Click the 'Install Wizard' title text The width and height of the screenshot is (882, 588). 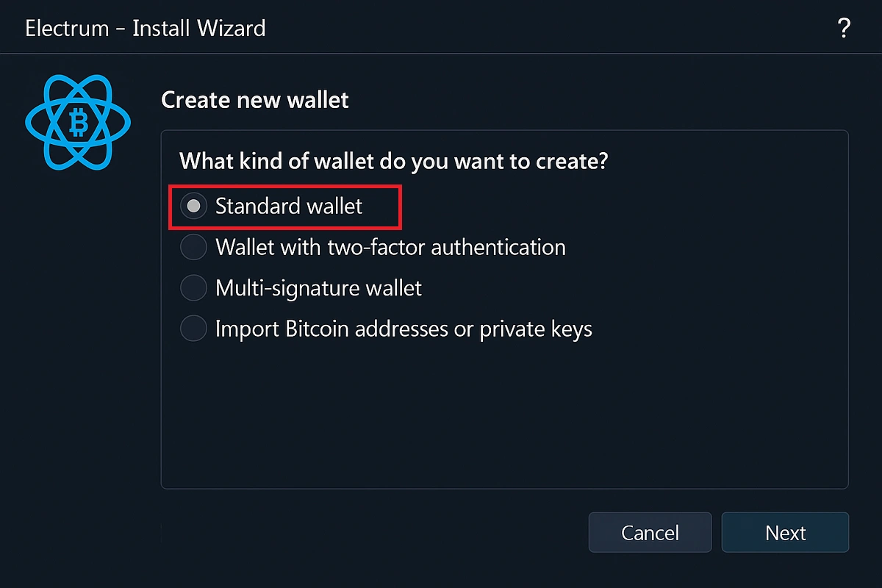tap(199, 29)
